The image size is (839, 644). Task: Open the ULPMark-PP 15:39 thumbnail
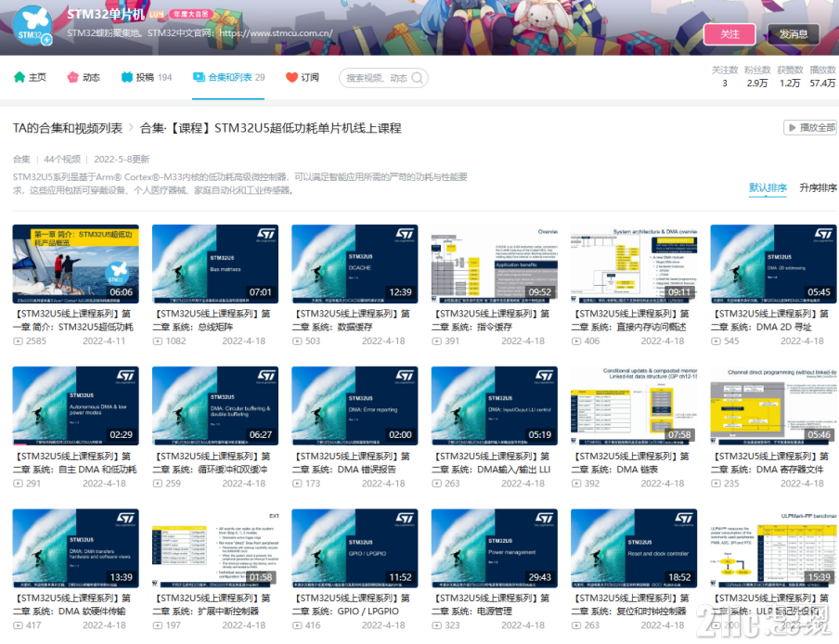(774, 548)
